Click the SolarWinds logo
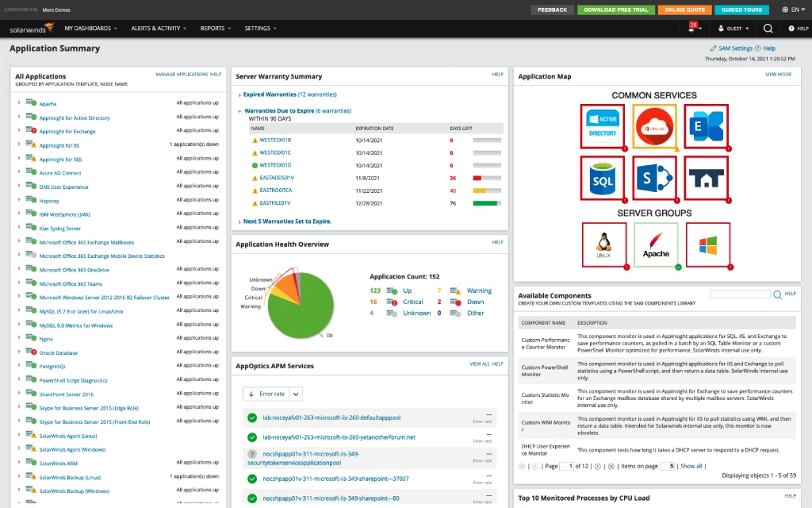 tap(30, 28)
